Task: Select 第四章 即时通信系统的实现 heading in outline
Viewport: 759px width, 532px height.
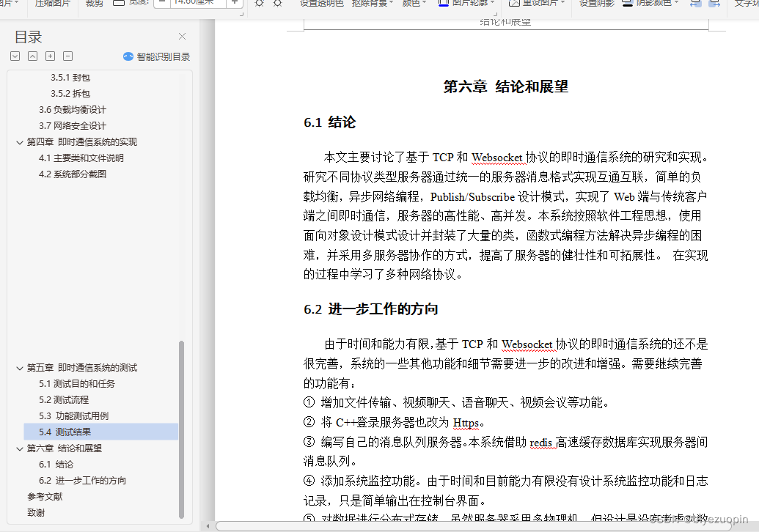Action: [x=82, y=141]
